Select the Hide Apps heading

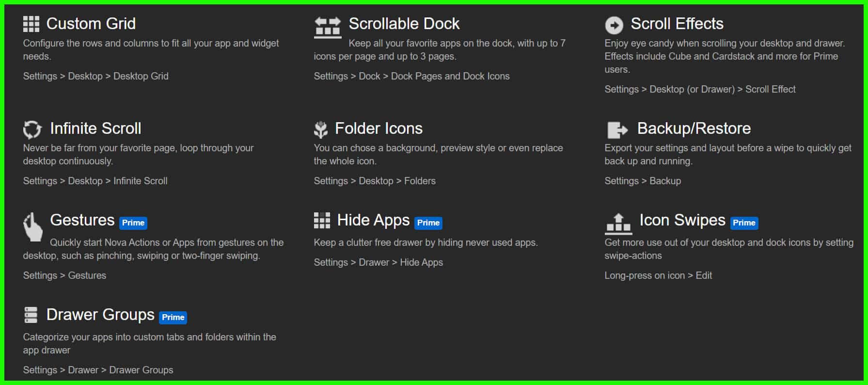point(374,221)
